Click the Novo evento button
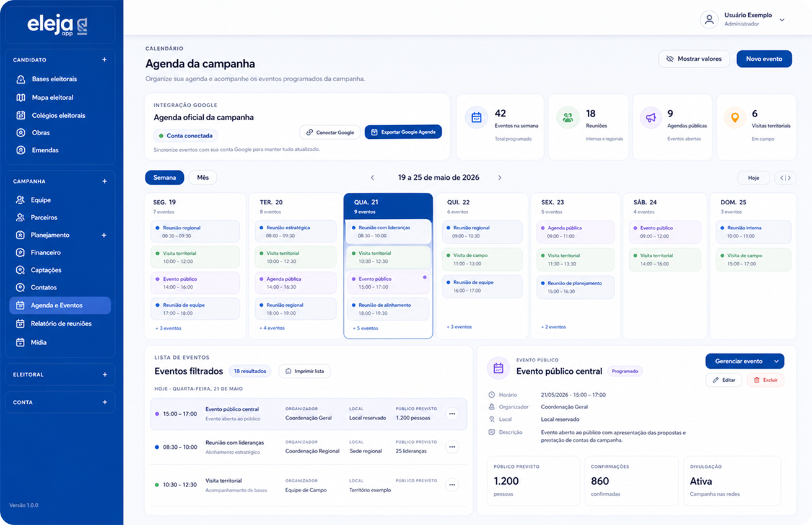The image size is (812, 525). (x=764, y=59)
